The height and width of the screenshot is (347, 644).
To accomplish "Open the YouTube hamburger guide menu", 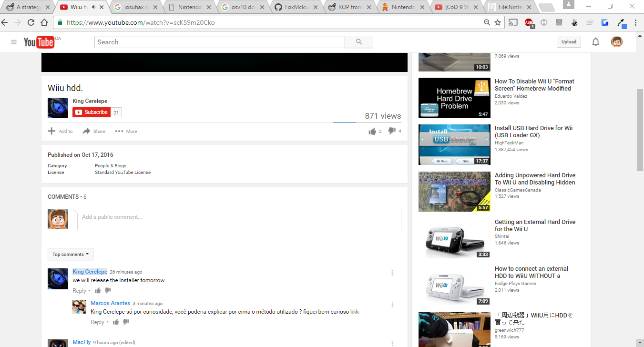I will (x=14, y=42).
